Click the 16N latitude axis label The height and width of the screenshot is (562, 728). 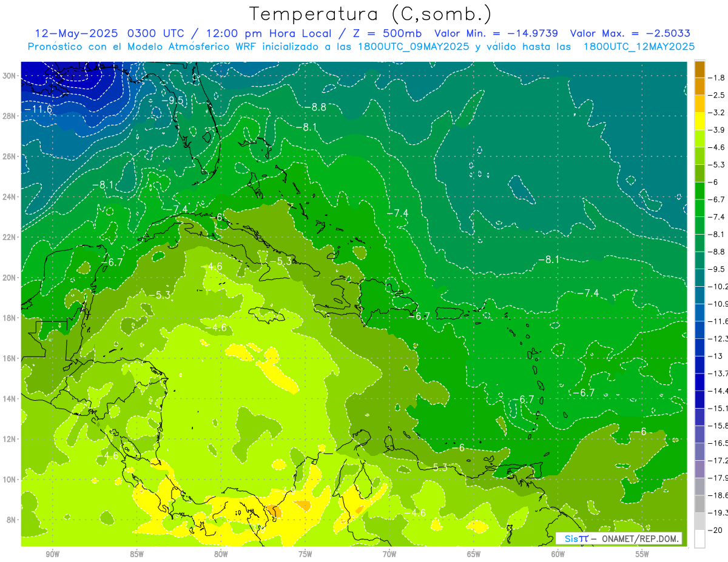click(10, 358)
